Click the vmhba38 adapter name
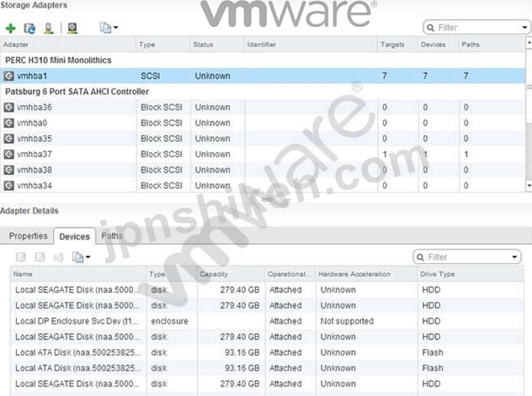The image size is (532, 396). [35, 170]
